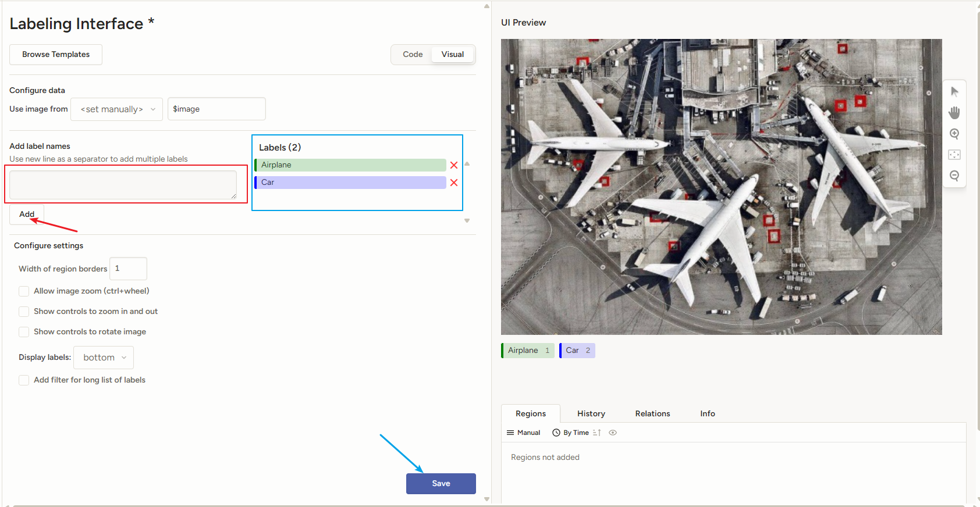The width and height of the screenshot is (980, 507).
Task: Delete the Car label with red X
Action: coord(454,183)
